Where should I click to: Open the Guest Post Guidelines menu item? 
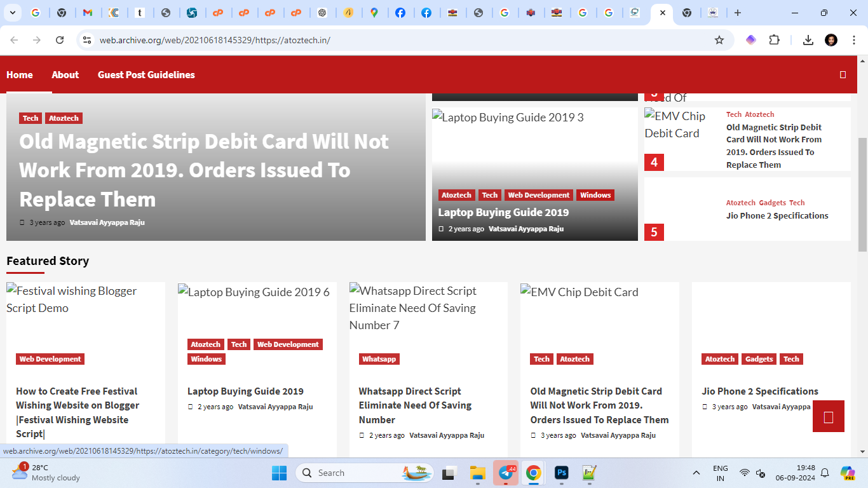coord(146,75)
